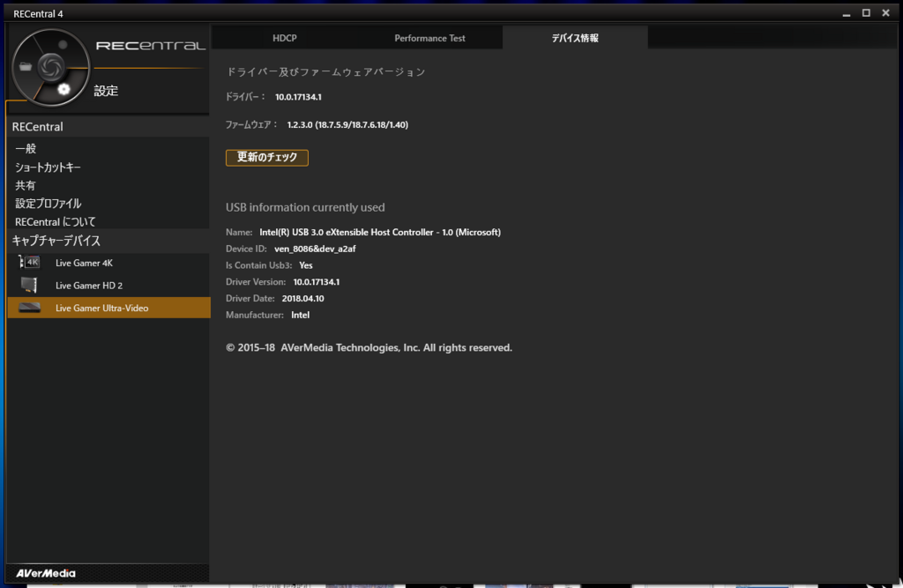This screenshot has width=903, height=588.
Task: Click the firmware value 1.2.3.0 text
Action: (347, 124)
